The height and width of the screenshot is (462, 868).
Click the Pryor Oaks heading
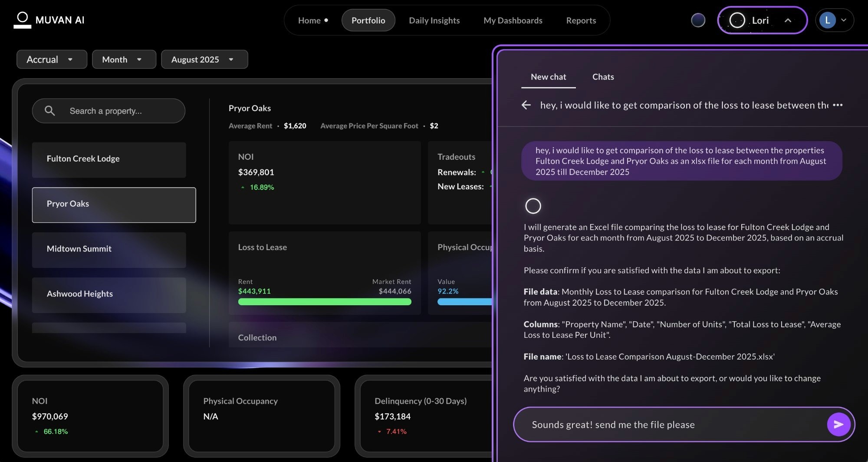coord(250,108)
